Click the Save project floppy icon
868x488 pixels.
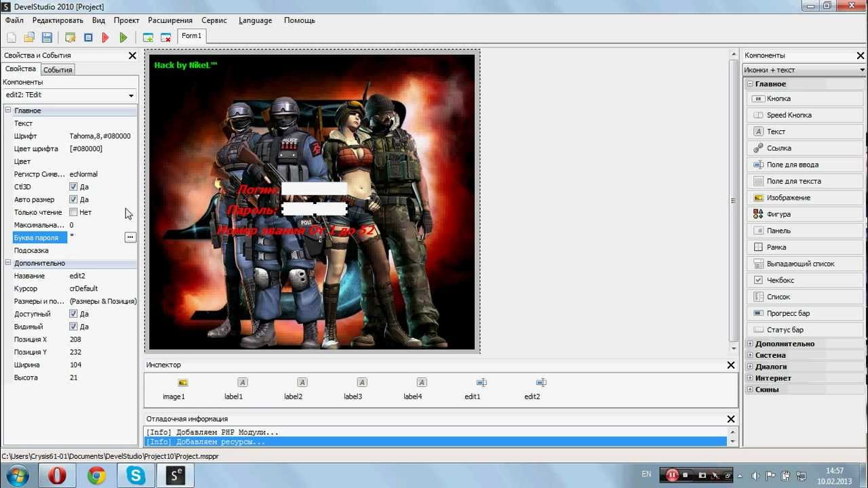[x=47, y=37]
